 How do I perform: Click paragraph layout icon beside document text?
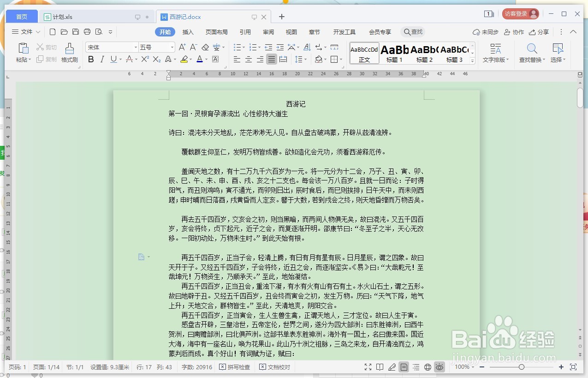(142, 257)
